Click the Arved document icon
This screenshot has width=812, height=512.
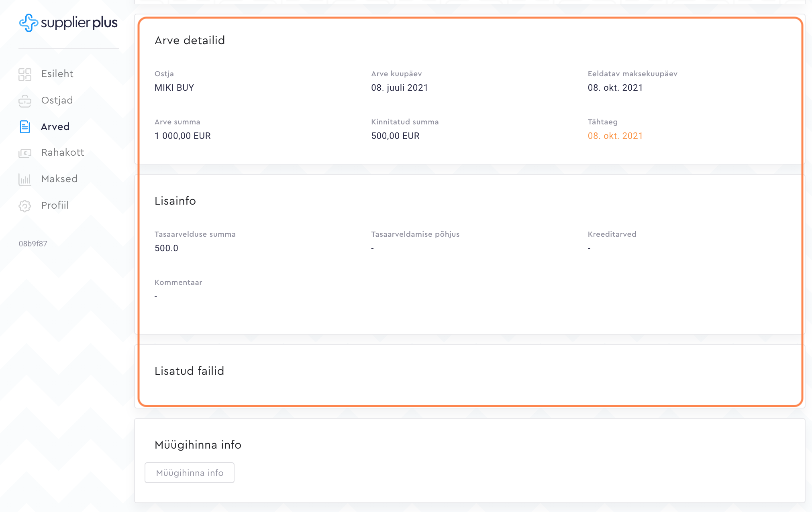click(25, 127)
